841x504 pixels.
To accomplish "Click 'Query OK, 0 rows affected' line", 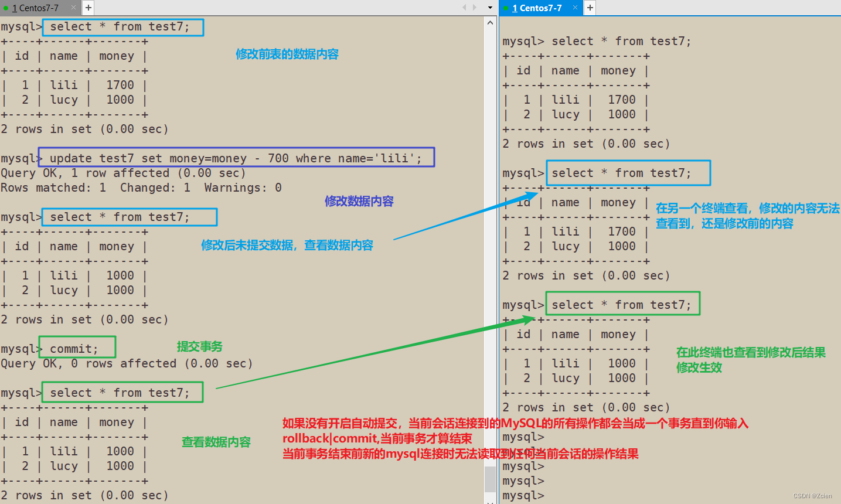I will click(127, 363).
